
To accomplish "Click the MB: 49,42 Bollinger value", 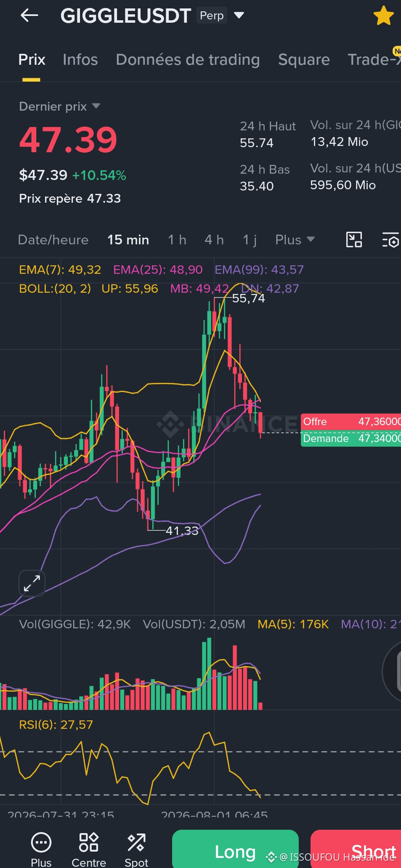I will pos(199,288).
